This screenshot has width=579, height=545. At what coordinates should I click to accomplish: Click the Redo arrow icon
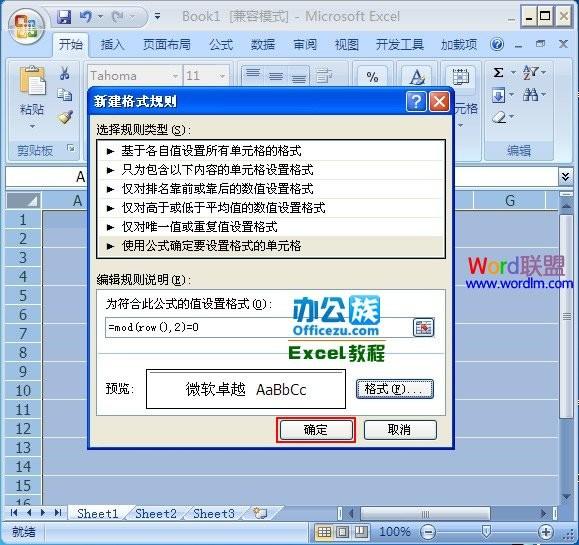pos(117,17)
